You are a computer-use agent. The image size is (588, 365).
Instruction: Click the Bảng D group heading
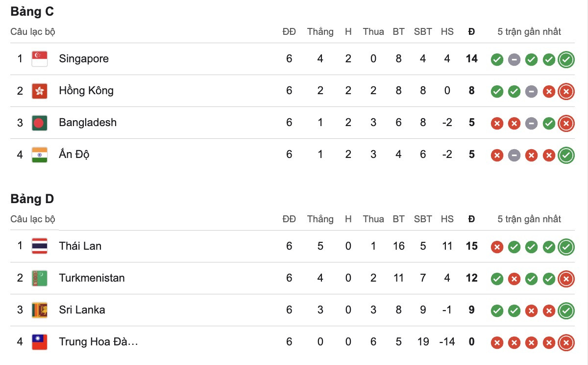(x=32, y=199)
